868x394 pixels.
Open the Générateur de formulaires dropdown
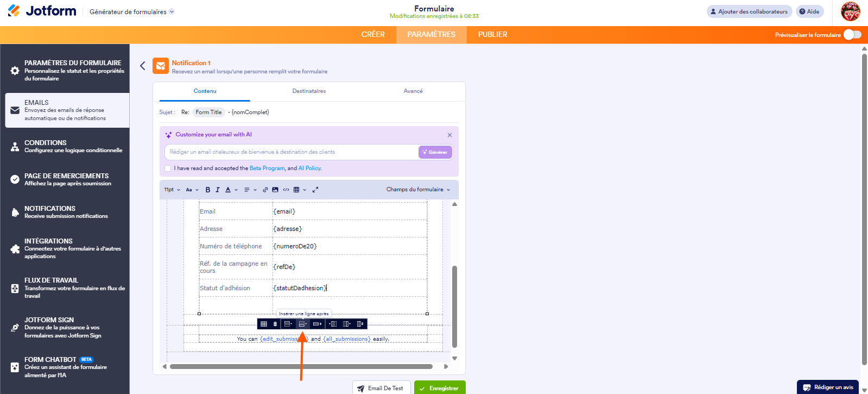[x=132, y=11]
